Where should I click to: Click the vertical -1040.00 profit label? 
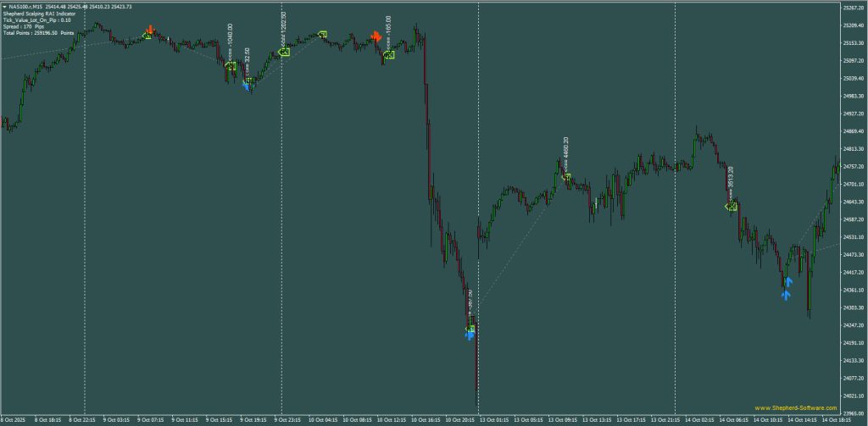click(231, 41)
